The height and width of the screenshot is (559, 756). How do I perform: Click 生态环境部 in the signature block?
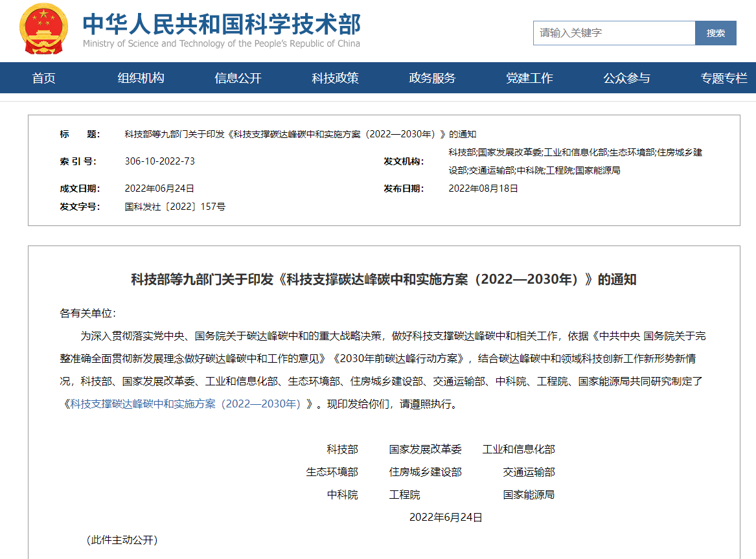[332, 472]
